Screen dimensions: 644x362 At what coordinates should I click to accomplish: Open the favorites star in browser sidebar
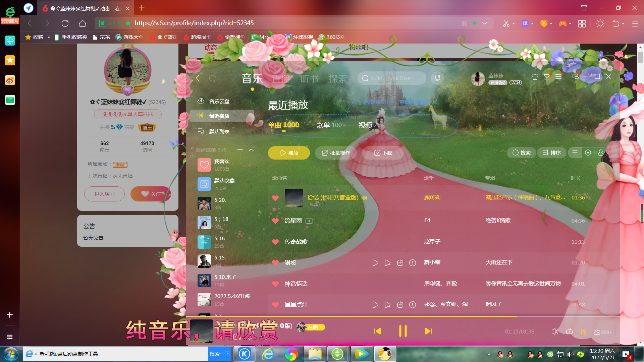(x=10, y=60)
